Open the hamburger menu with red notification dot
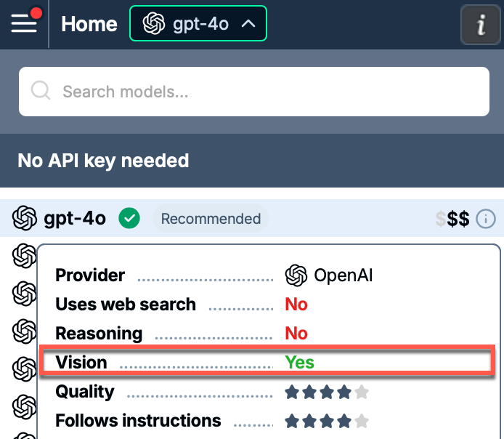 24,23
